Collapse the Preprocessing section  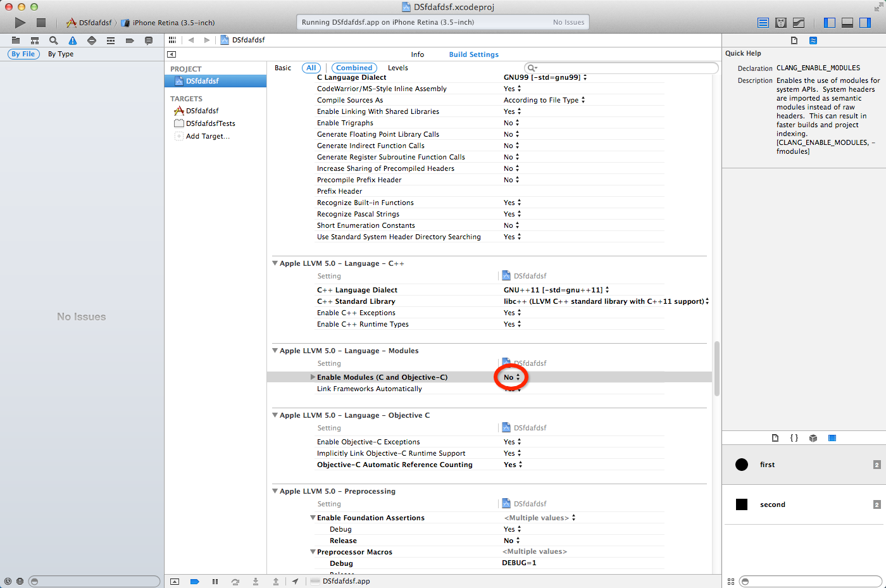[275, 491]
